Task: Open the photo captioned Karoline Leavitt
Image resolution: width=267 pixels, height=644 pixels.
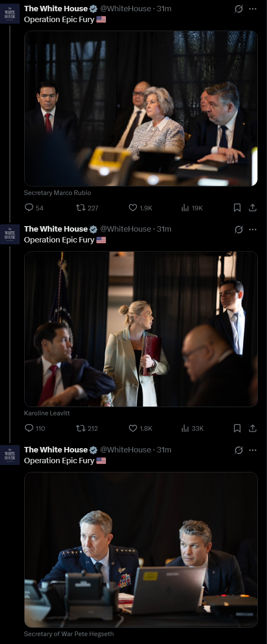Action: [x=141, y=329]
